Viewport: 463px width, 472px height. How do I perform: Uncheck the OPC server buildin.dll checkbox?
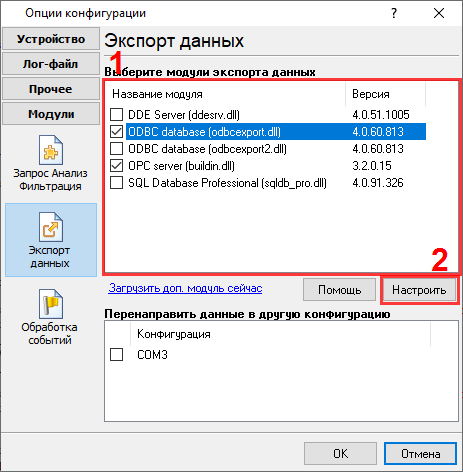[x=116, y=166]
